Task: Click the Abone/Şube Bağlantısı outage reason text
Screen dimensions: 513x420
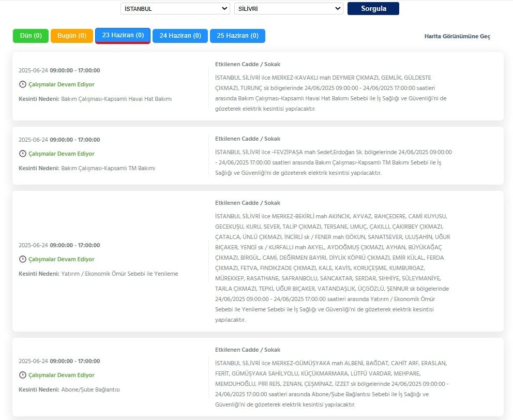Action: click(x=90, y=389)
